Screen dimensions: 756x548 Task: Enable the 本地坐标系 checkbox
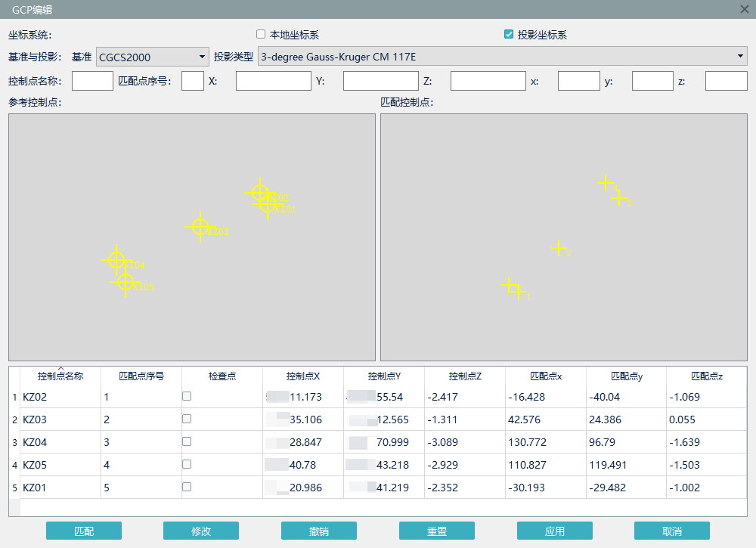(x=261, y=35)
